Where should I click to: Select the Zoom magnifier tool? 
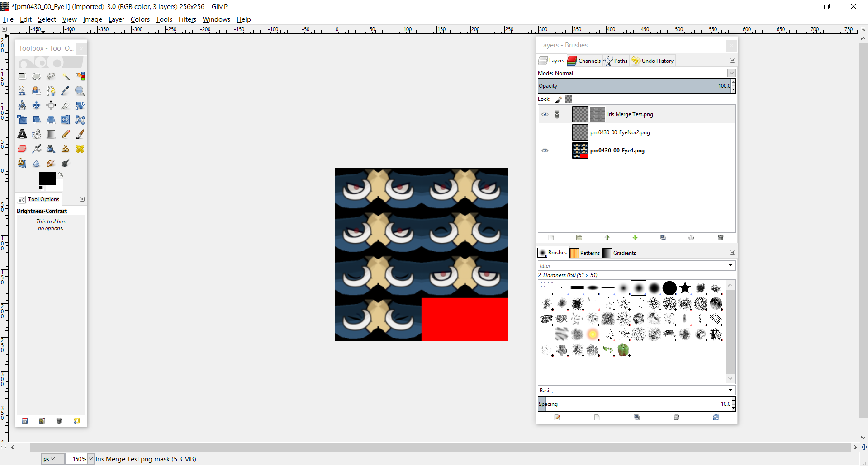tap(80, 91)
